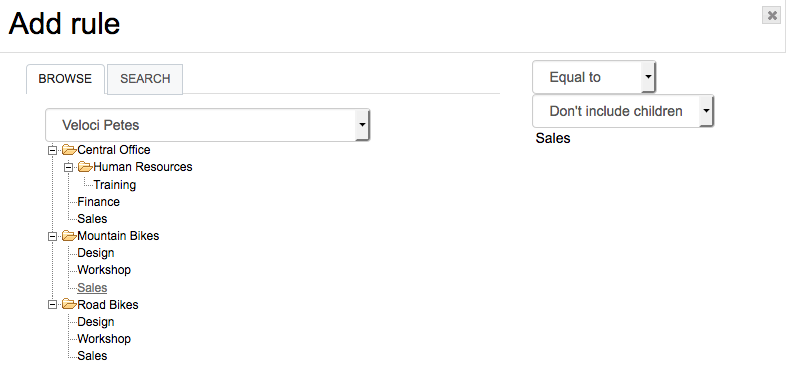Open the Veloci Petes dropdown
This screenshot has width=786, height=384.
click(208, 125)
